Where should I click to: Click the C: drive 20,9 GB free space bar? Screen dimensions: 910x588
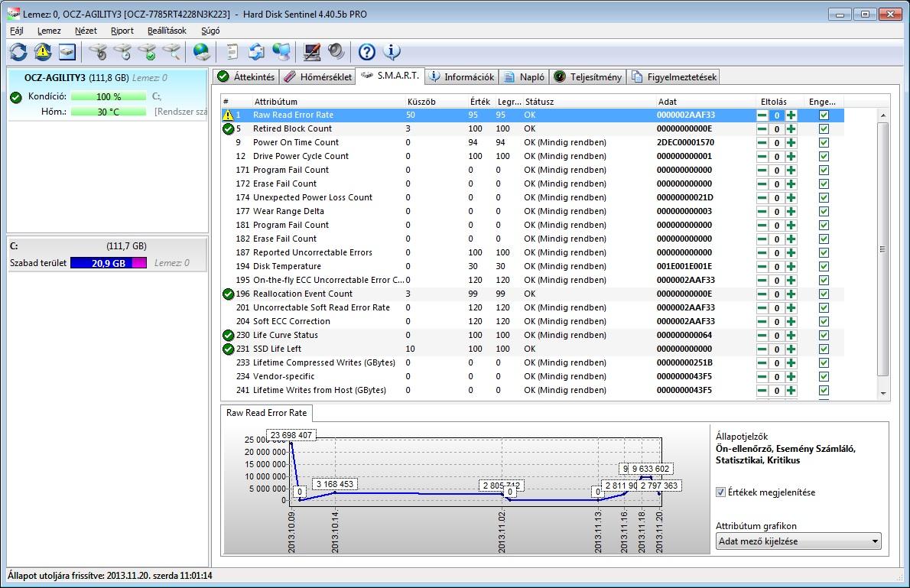pyautogui.click(x=109, y=263)
